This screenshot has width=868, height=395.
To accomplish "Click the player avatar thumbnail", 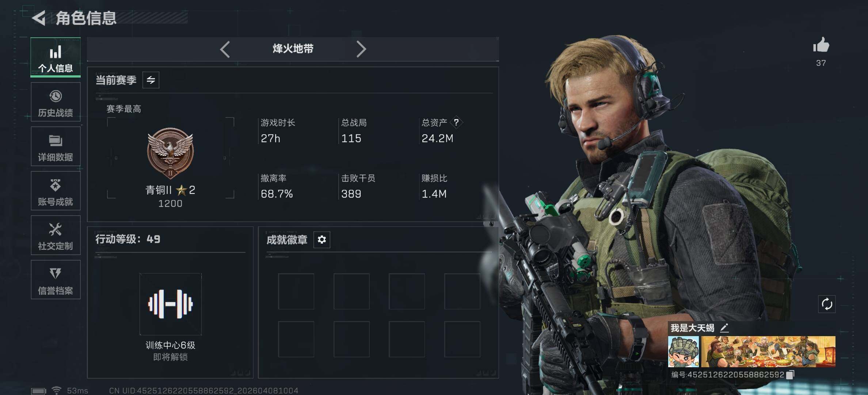I will (683, 352).
